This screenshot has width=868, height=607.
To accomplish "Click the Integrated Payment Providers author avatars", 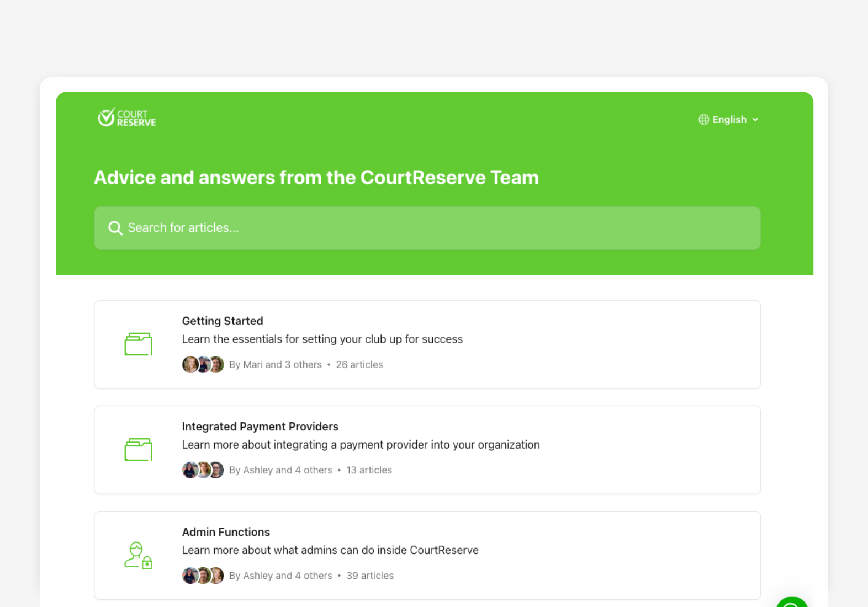I will (x=203, y=470).
